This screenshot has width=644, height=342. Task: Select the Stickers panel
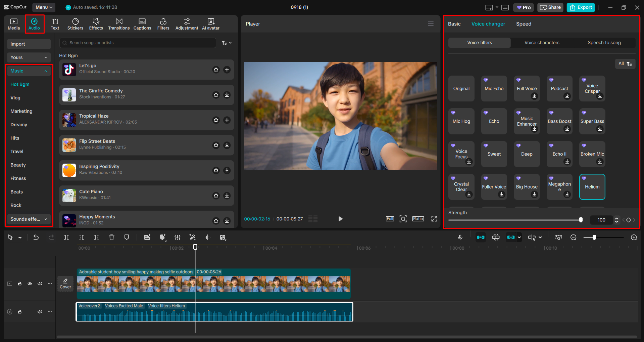[x=75, y=24]
